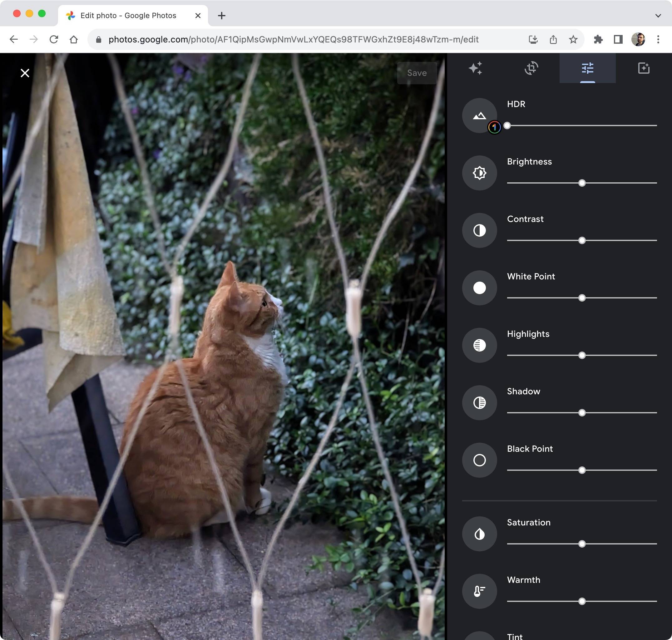The height and width of the screenshot is (640, 672).
Task: Click the HDR slider handle
Action: [507, 126]
